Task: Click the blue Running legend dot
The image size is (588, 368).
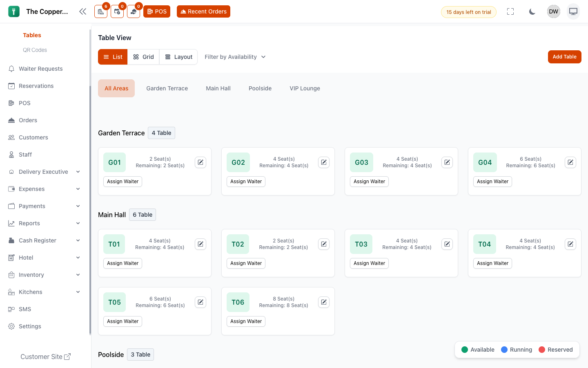Action: [x=504, y=350]
